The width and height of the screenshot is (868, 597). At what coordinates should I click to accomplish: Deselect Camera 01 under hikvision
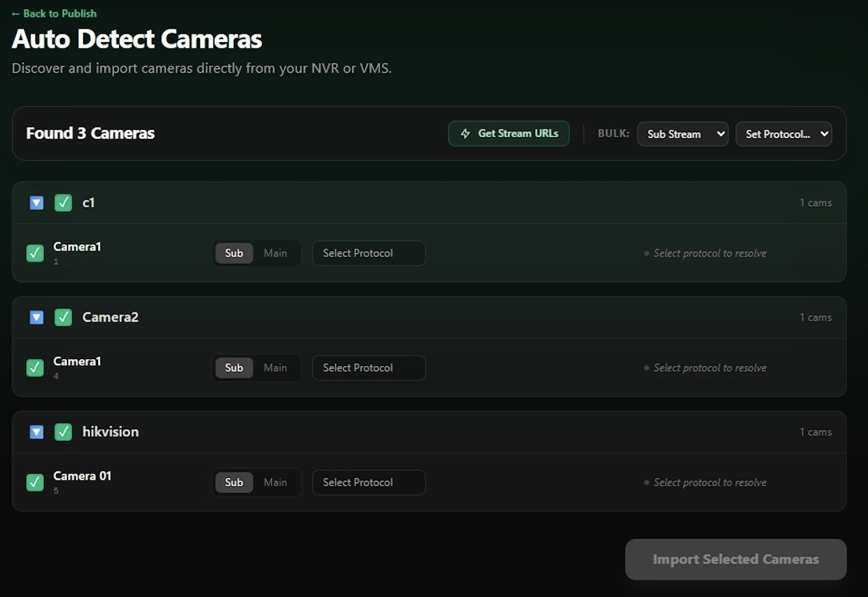coord(35,482)
